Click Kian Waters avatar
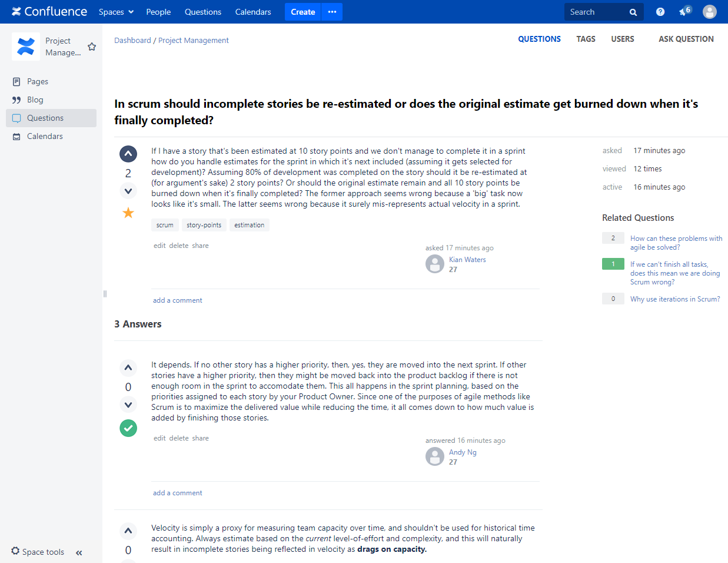Viewport: 728px width, 563px height. point(435,264)
